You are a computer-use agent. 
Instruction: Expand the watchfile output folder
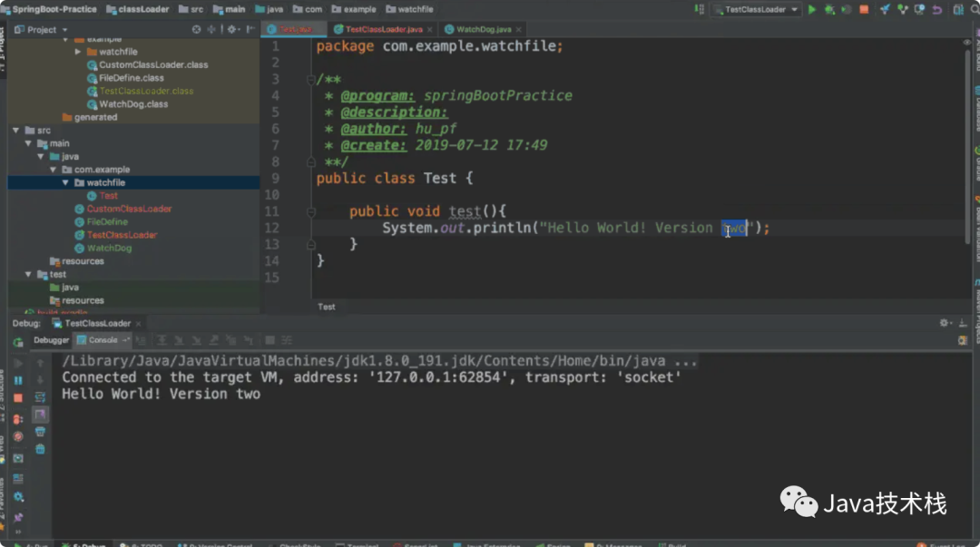pyautogui.click(x=78, y=52)
